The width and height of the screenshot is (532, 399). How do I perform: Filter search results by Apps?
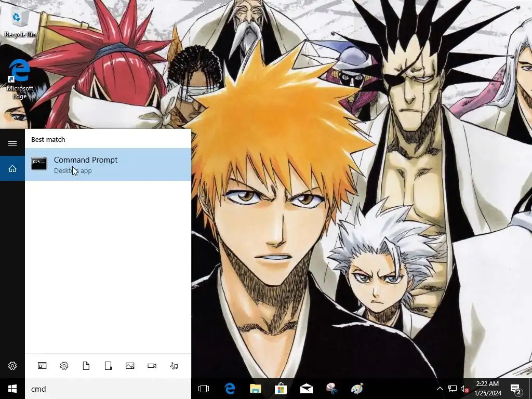point(42,366)
